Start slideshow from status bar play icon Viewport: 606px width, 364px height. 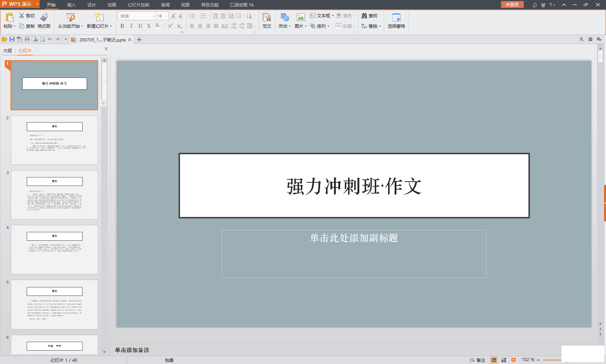514,360
